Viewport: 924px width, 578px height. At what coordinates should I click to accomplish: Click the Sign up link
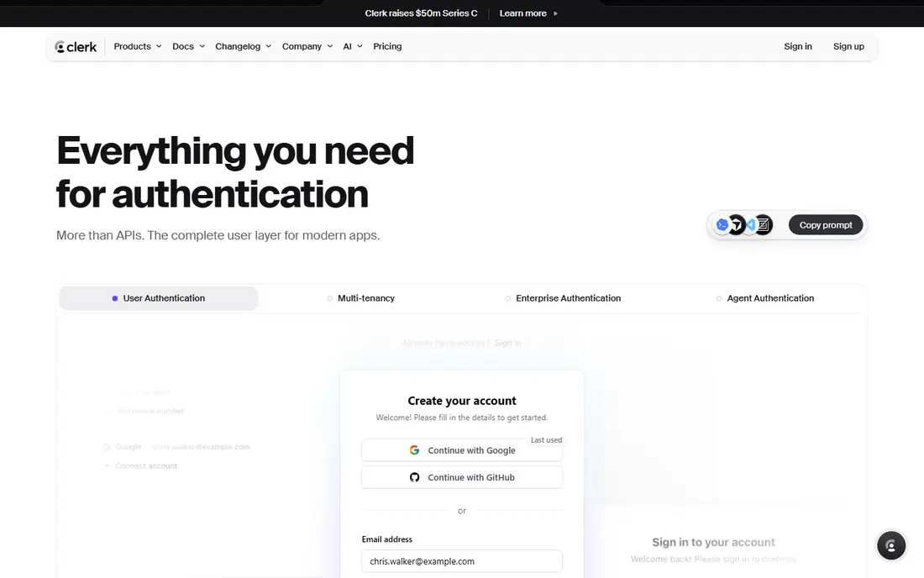(848, 46)
